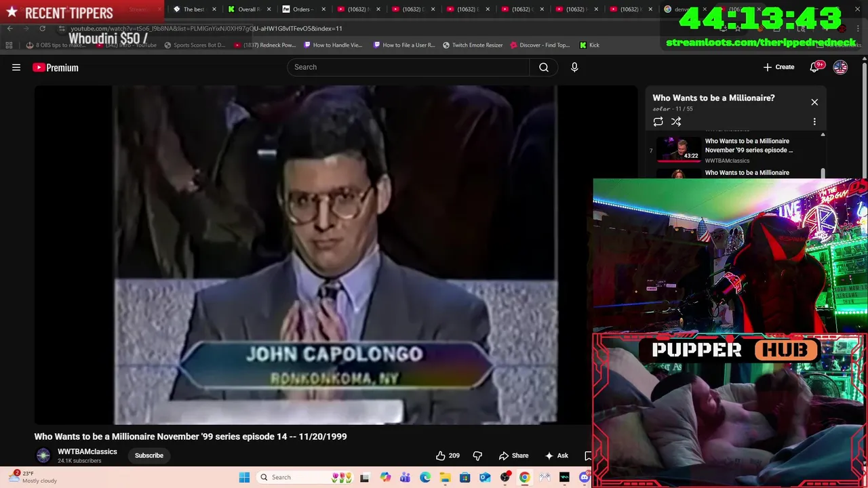Dislike the video
Image resolution: width=868 pixels, height=488 pixels.
click(477, 455)
